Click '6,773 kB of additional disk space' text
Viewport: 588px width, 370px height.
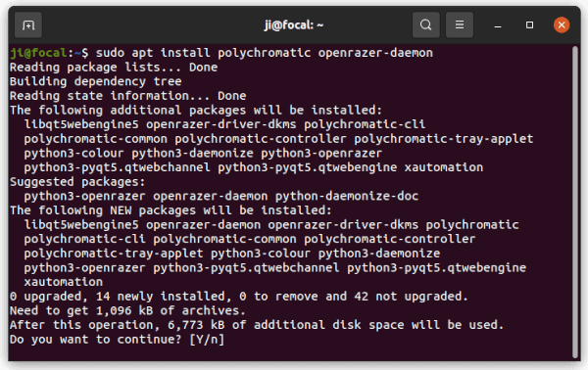[x=265, y=325]
